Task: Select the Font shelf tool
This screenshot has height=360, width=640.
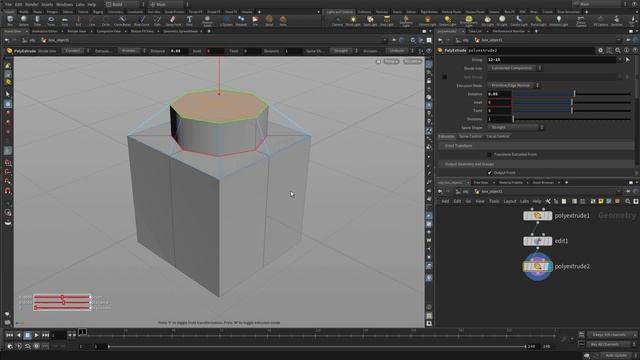Action: click(x=189, y=20)
